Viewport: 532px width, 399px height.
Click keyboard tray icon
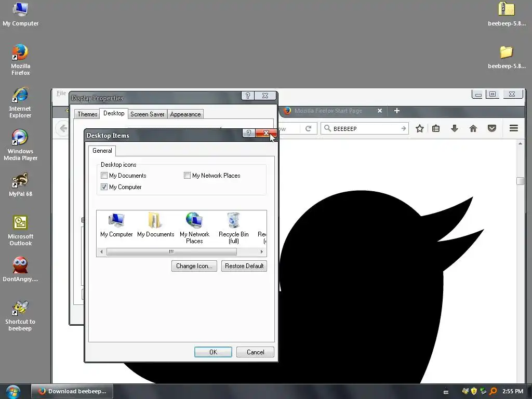tap(446, 392)
